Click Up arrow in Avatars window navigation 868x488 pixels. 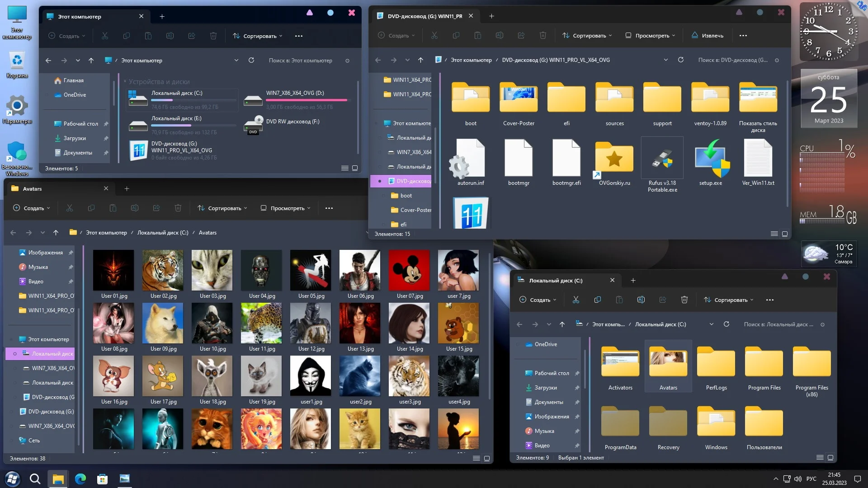tap(56, 233)
